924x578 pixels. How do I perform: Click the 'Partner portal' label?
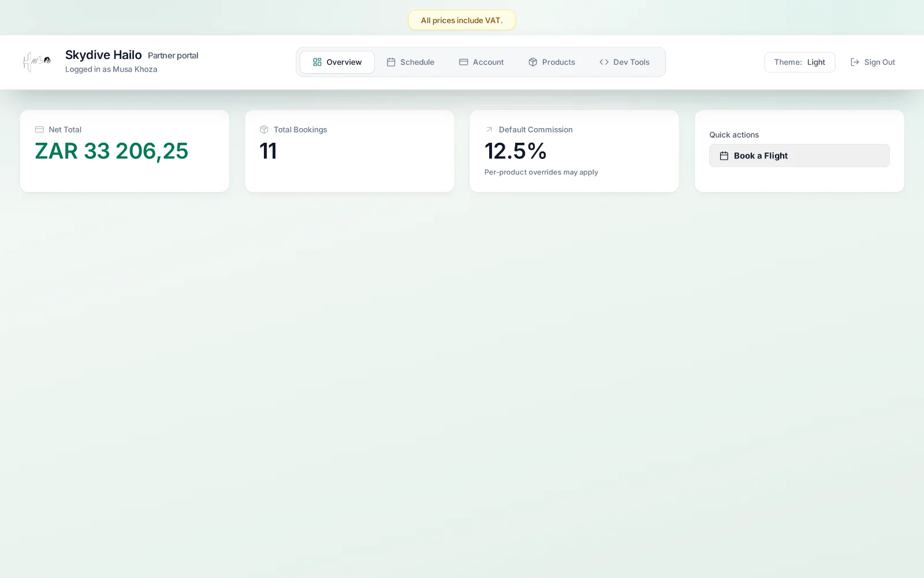tap(173, 55)
